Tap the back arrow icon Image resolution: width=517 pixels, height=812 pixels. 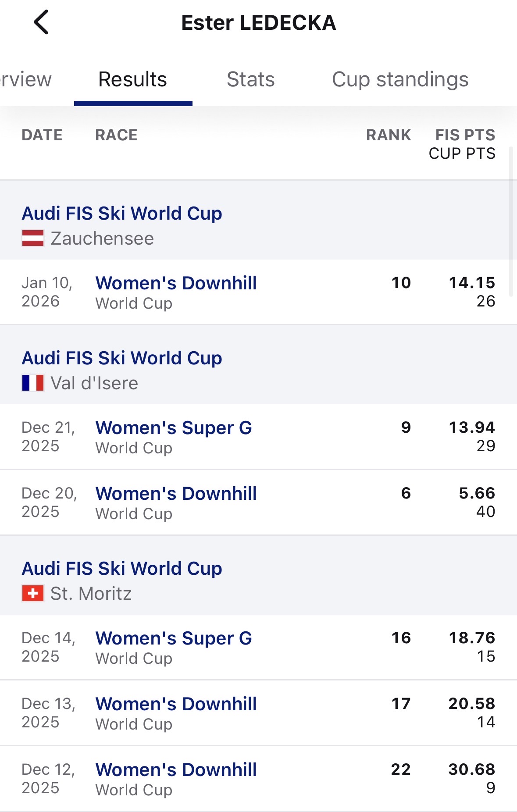coord(41,22)
